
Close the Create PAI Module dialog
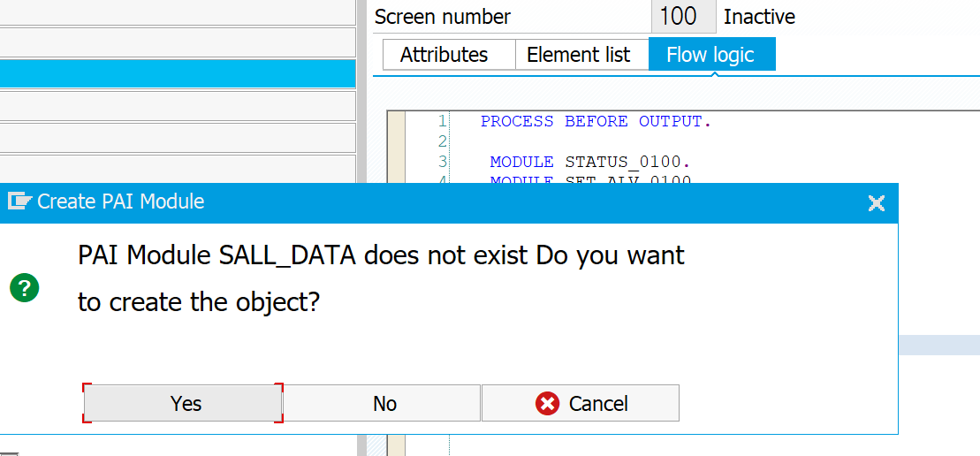pyautogui.click(x=877, y=202)
